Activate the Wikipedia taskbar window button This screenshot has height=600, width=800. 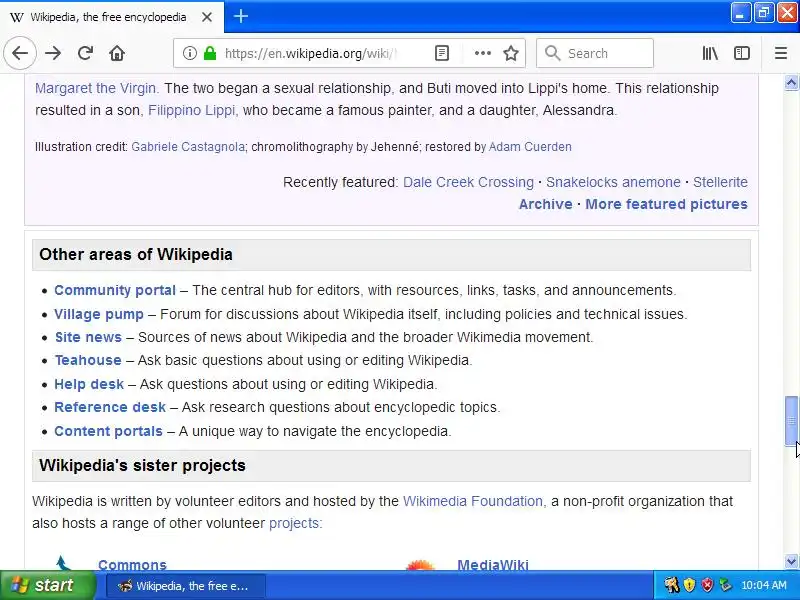tap(185, 586)
